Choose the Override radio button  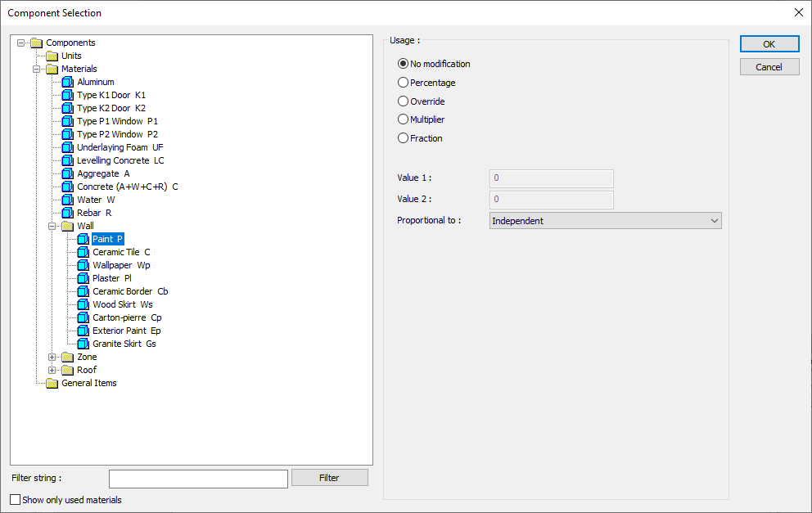403,101
